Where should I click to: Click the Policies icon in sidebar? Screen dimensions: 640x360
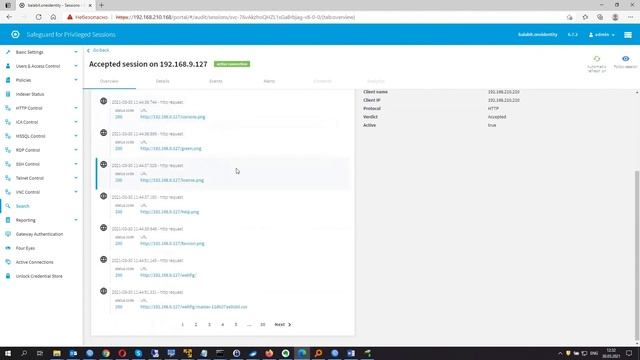point(8,80)
